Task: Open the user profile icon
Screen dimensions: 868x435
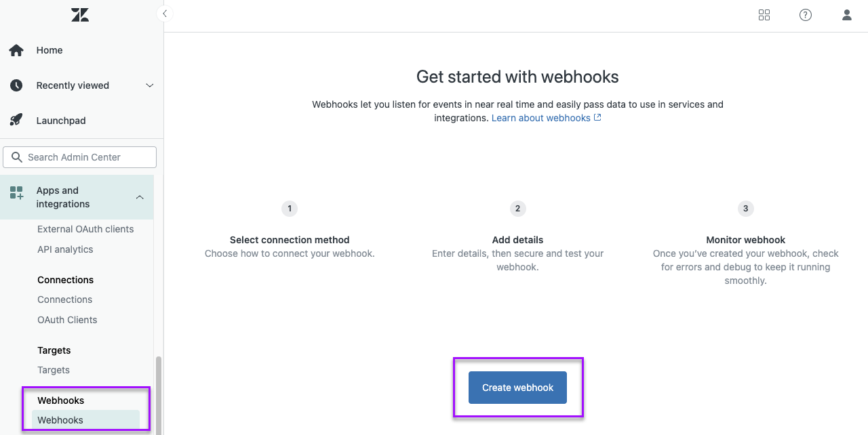Action: (847, 15)
